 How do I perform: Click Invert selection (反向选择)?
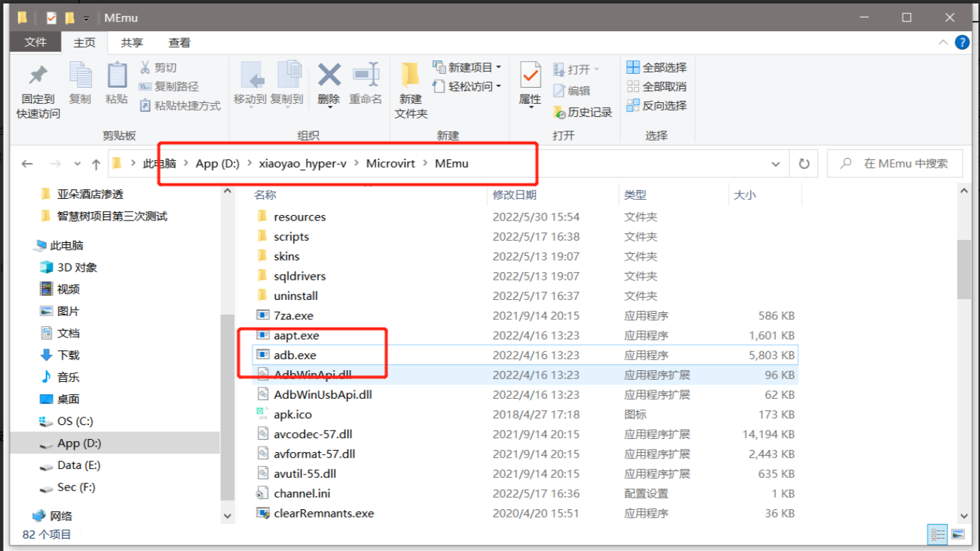pyautogui.click(x=656, y=106)
